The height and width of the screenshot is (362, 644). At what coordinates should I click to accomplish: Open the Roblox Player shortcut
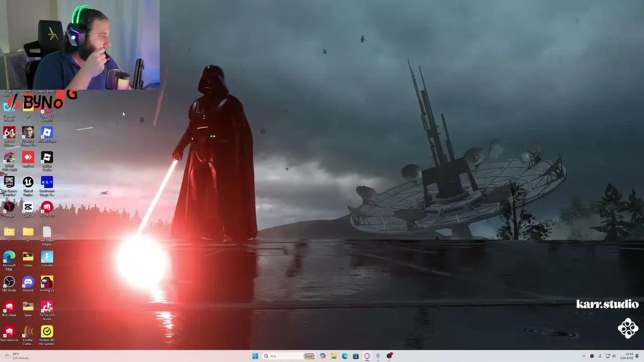47,135
